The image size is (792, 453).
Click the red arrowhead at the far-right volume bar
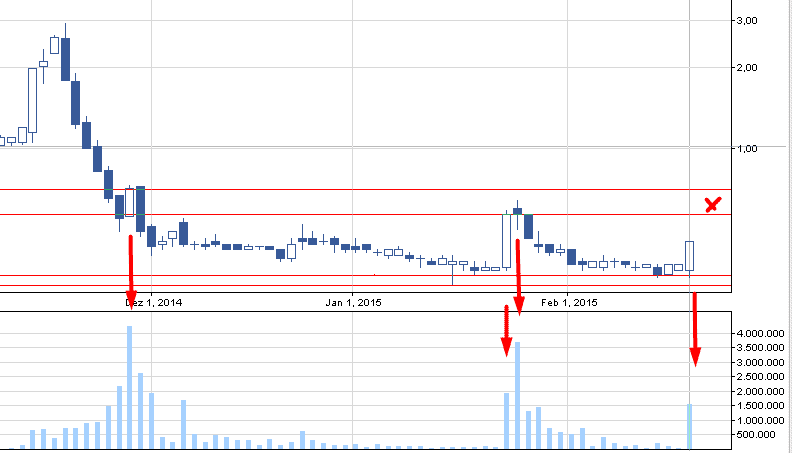(695, 357)
